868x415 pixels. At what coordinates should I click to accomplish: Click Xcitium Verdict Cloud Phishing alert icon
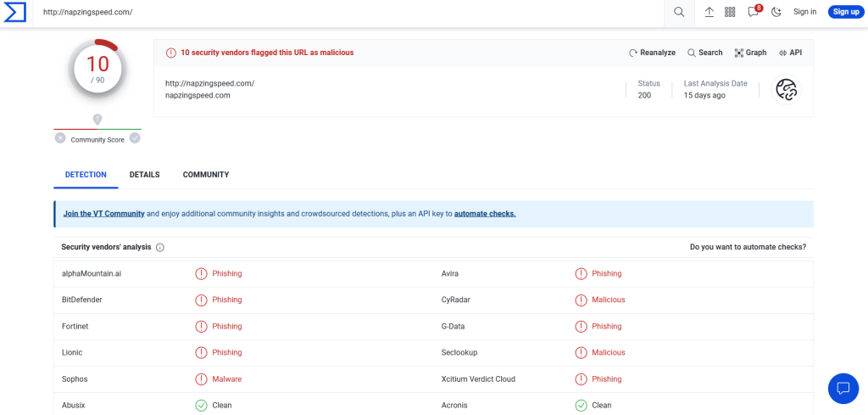tap(581, 379)
